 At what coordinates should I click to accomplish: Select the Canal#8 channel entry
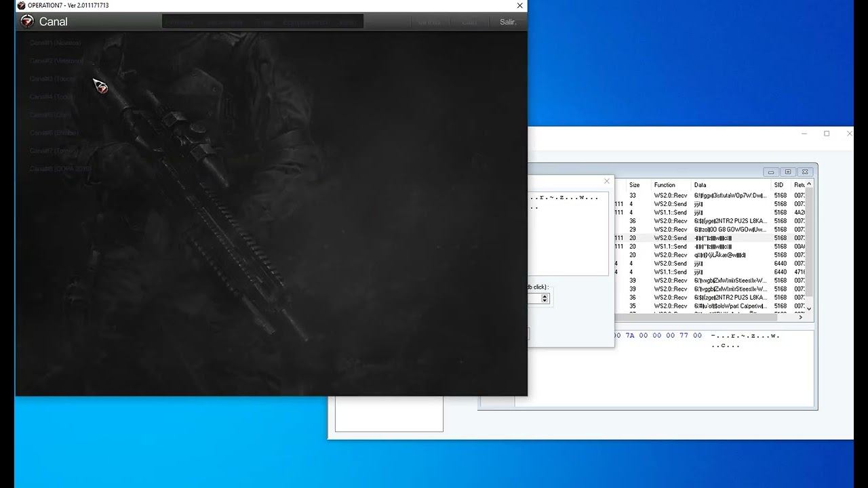[60, 169]
